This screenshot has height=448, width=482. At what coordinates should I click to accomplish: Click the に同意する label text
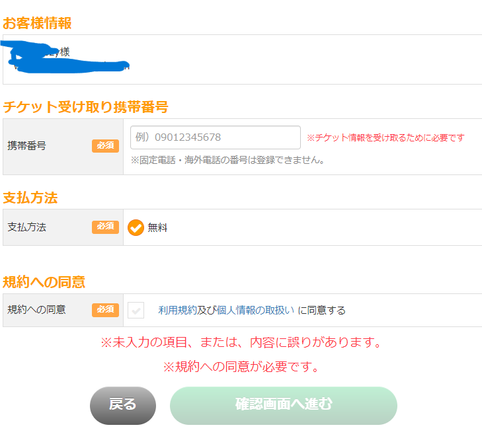(321, 310)
